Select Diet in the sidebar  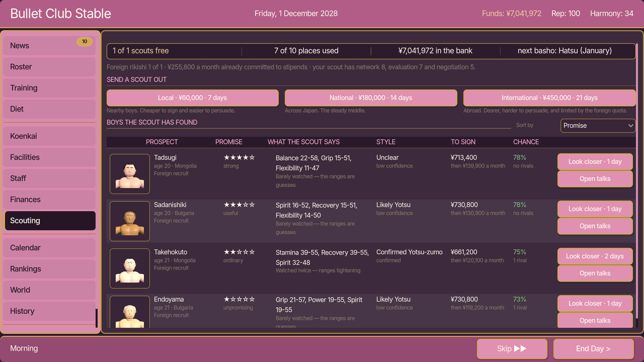coord(49,109)
